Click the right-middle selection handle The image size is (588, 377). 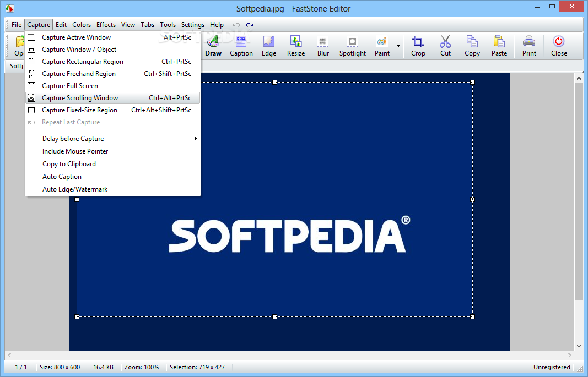click(472, 200)
